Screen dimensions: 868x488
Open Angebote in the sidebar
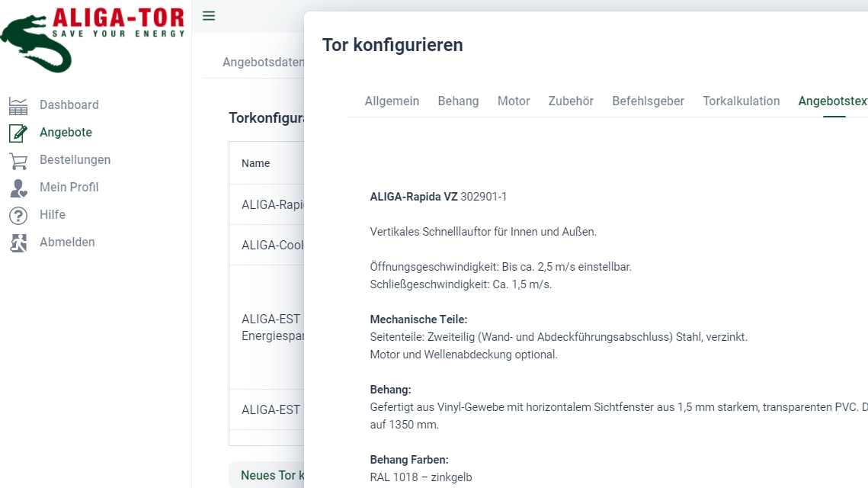click(x=66, y=133)
